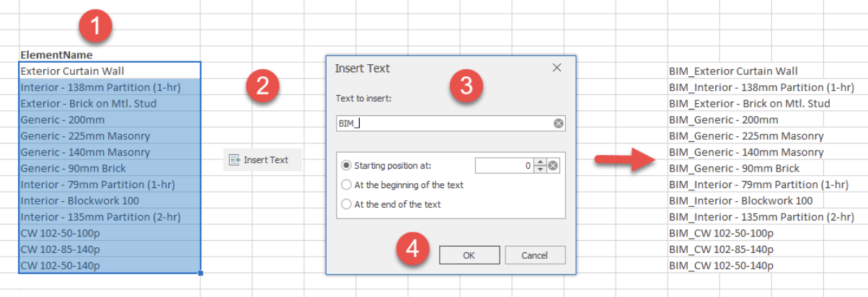The height and width of the screenshot is (297, 868).
Task: Click the Insert Text command icon
Action: coord(234,160)
